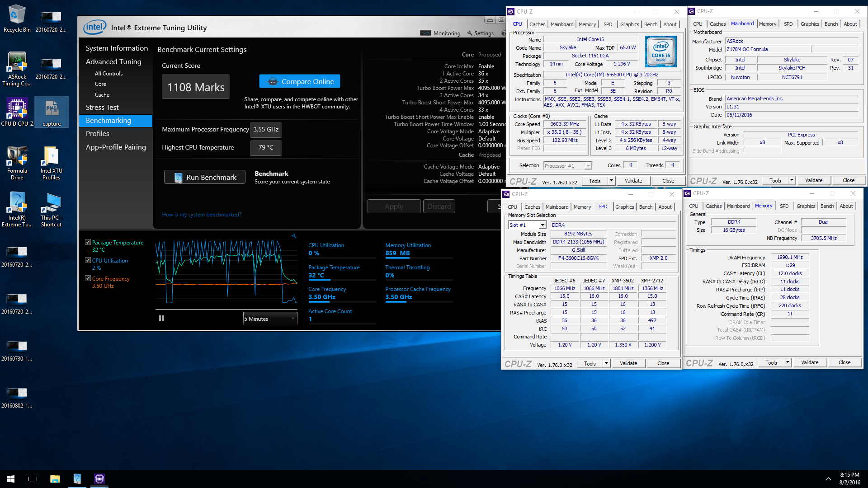Open Task View from taskbar
This screenshot has height=488, width=868.
pos(33,479)
